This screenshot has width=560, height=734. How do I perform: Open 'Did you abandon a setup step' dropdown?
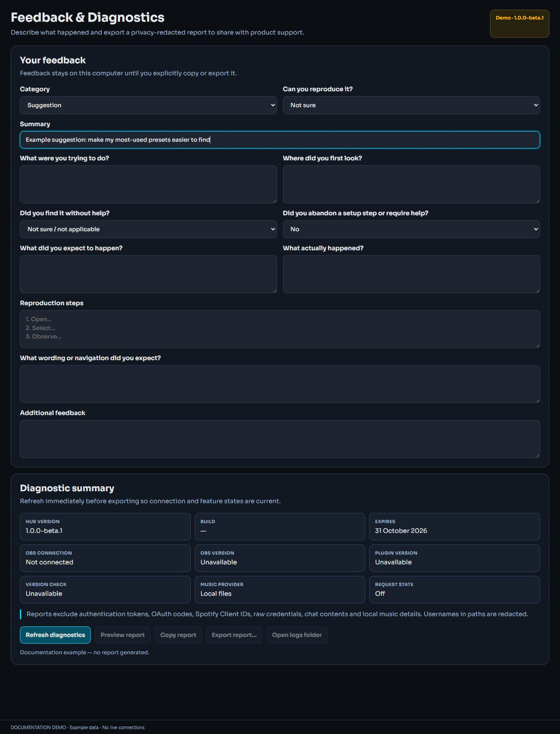[x=411, y=229]
